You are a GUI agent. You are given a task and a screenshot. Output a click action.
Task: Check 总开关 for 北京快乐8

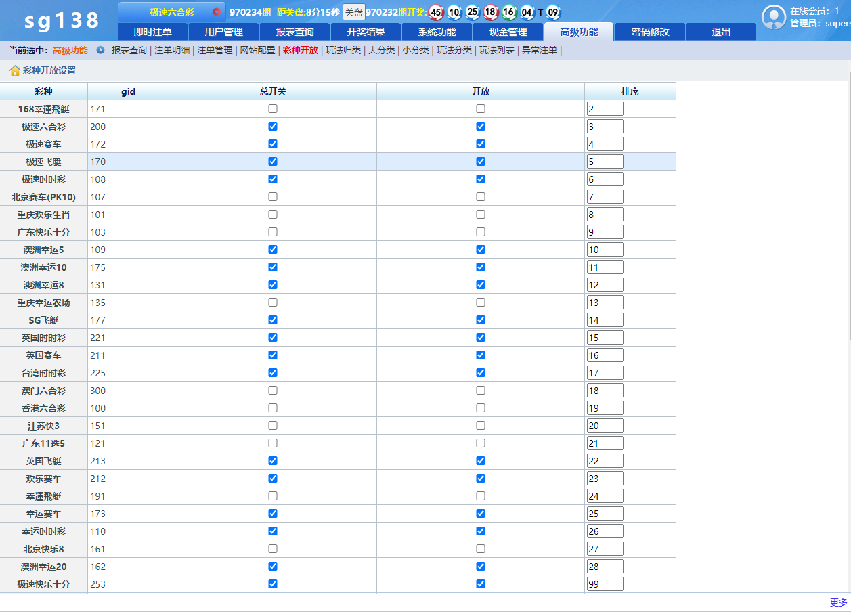[x=273, y=548]
